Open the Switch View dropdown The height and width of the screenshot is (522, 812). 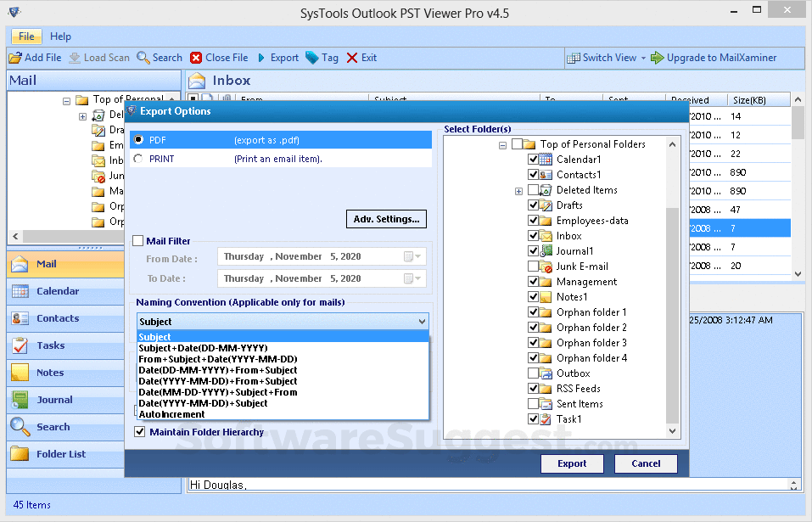tap(642, 58)
